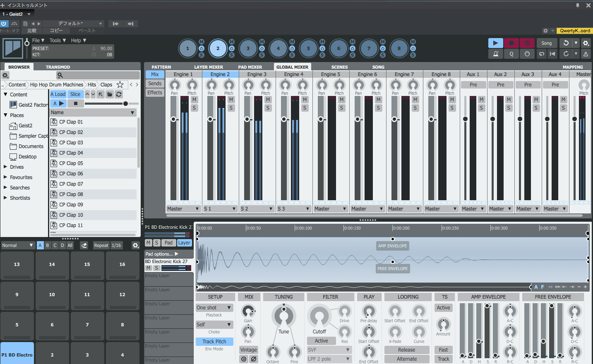
Task: Open Normal pad mode dropdown
Action: click(x=17, y=245)
